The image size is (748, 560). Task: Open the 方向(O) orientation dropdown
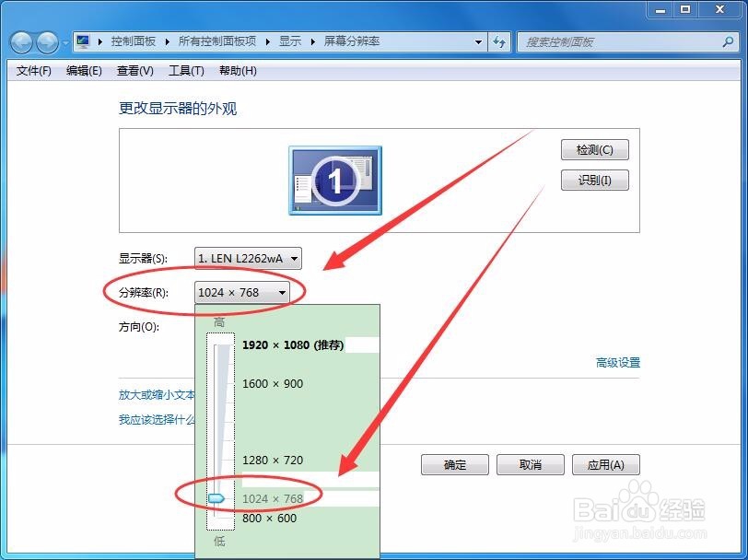pos(244,327)
